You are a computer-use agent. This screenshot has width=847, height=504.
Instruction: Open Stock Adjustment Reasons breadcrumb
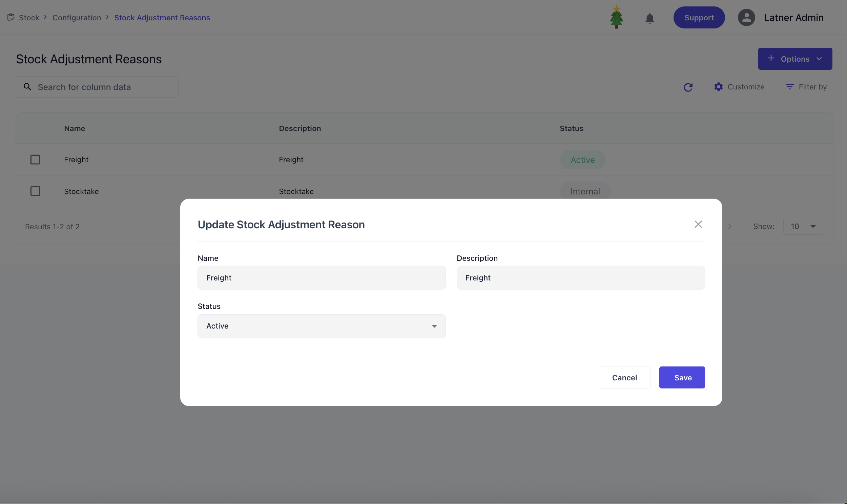point(162,18)
